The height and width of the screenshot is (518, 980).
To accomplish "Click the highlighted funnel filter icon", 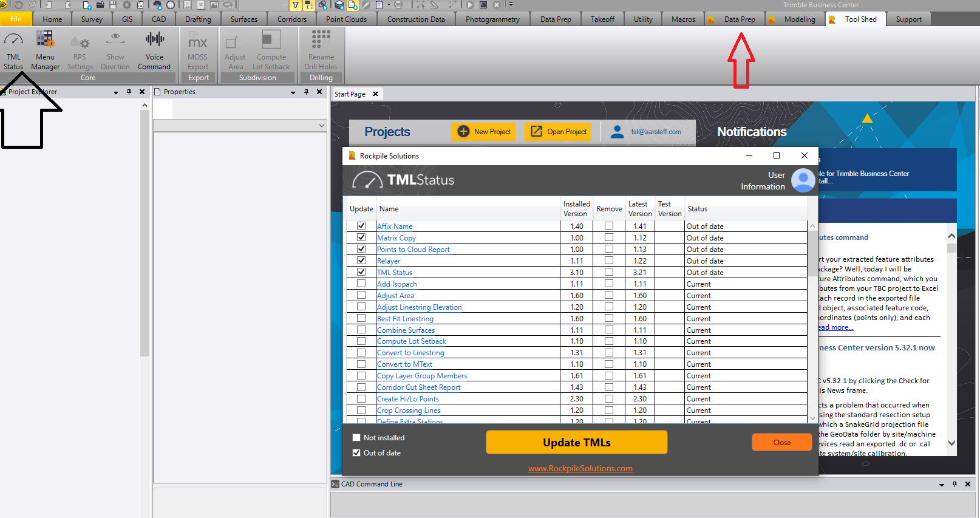I will click(296, 5).
